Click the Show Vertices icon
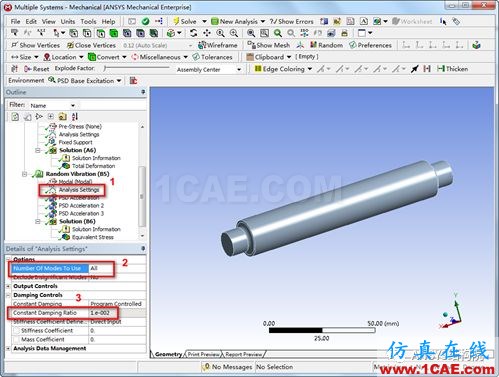 point(14,45)
